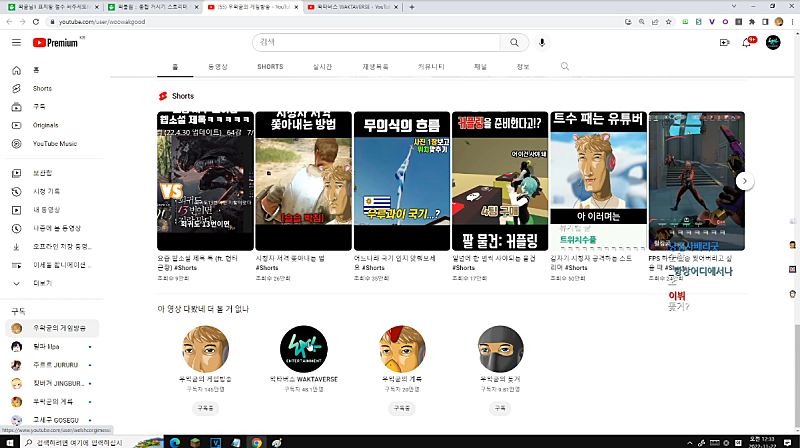Go back in browser history
The height and width of the screenshot is (448, 800).
pyautogui.click(x=9, y=21)
